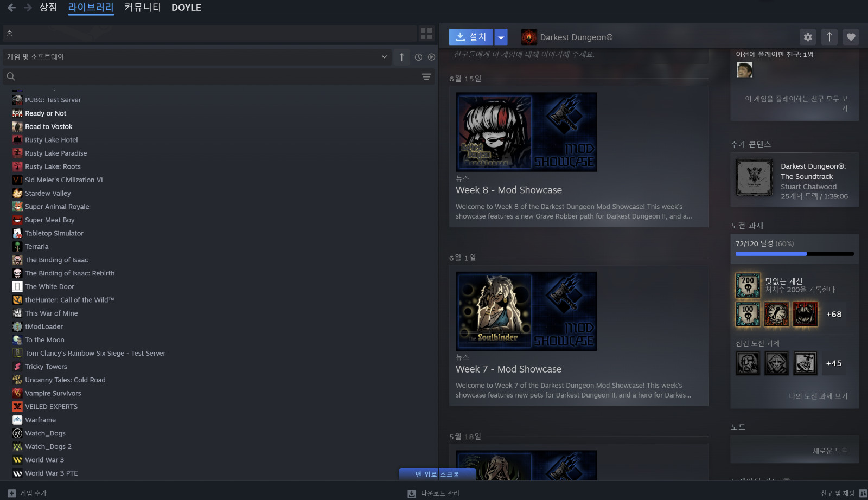Click the Rusty Lake Hotel icon
The image size is (868, 500).
pyautogui.click(x=17, y=140)
